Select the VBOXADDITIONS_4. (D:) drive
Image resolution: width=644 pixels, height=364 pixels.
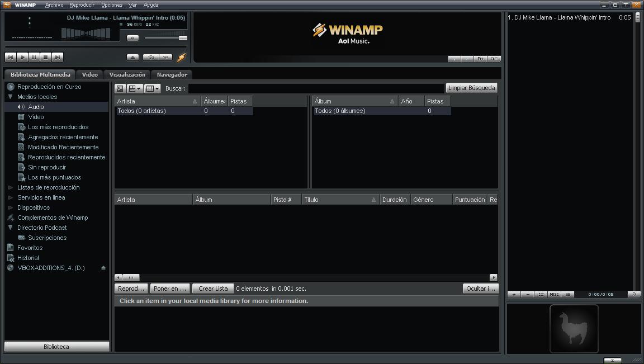coord(51,268)
